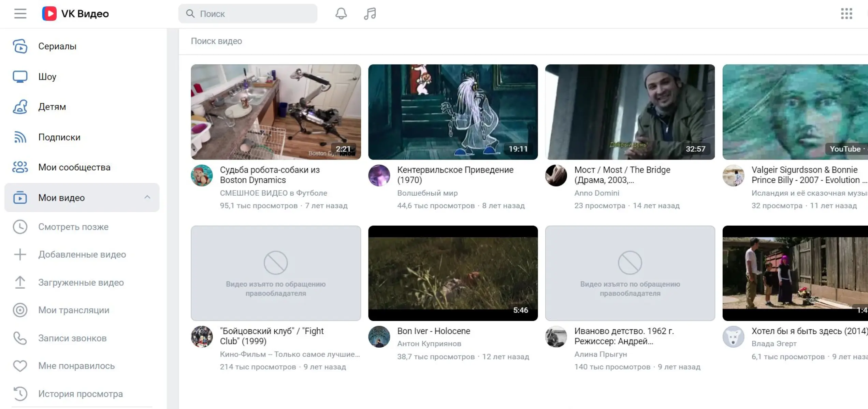Collapse the Мои видео section chevron

coord(147,197)
